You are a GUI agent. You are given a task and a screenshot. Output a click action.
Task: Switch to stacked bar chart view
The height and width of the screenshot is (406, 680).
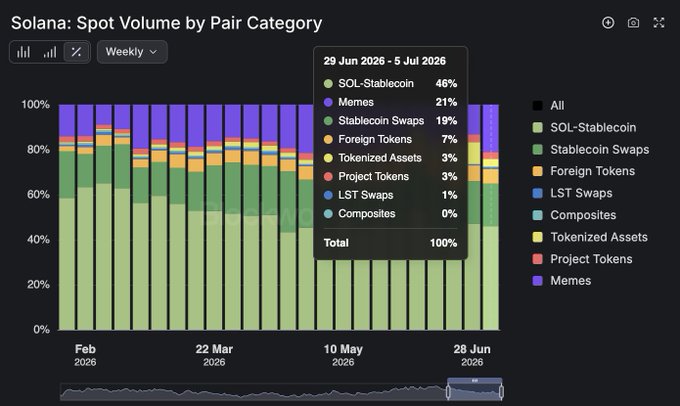[50, 52]
